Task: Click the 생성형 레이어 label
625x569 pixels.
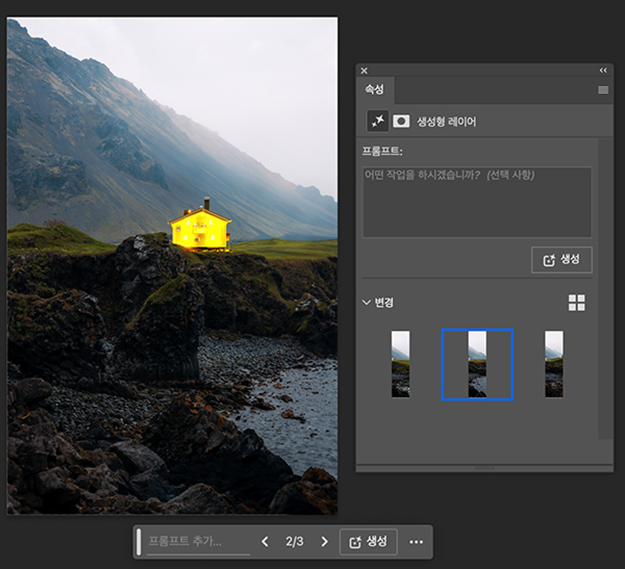Action: click(x=446, y=122)
